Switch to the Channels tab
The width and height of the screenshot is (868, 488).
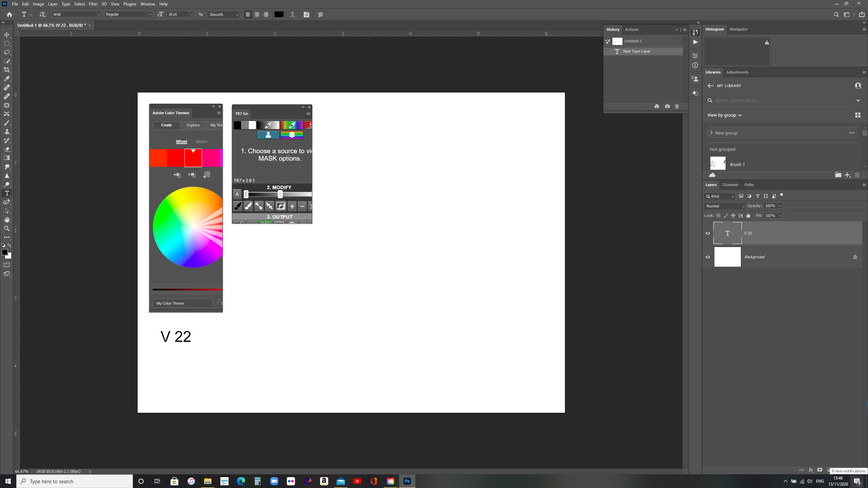coord(730,184)
